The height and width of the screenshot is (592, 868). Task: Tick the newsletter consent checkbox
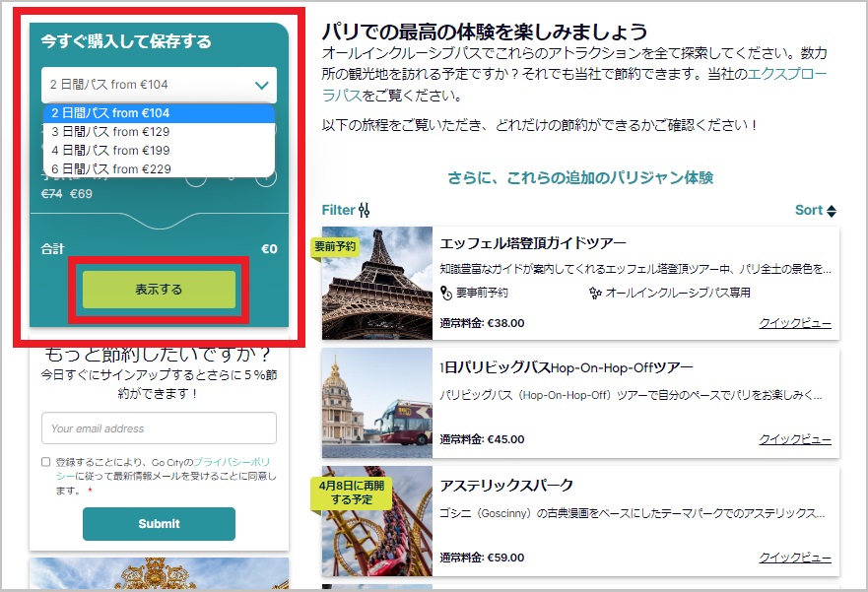pos(46,461)
